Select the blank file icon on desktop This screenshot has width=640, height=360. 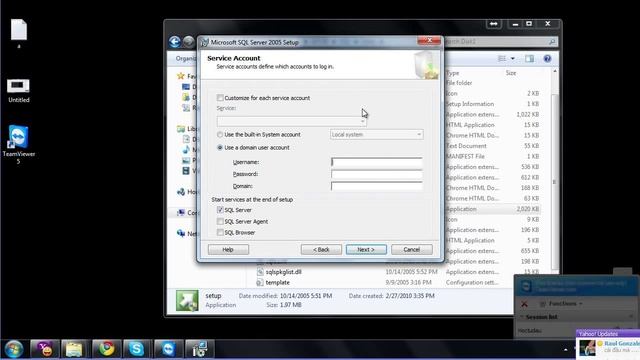coord(18,33)
